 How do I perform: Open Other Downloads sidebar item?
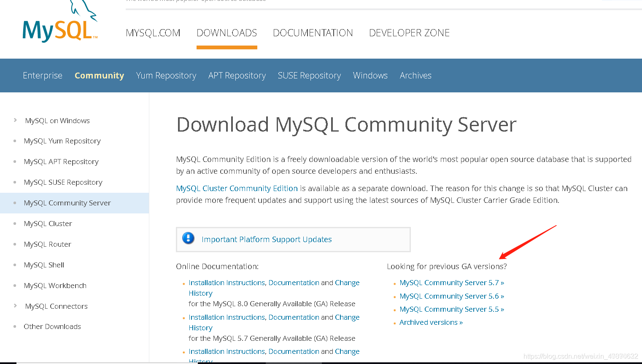click(x=52, y=326)
